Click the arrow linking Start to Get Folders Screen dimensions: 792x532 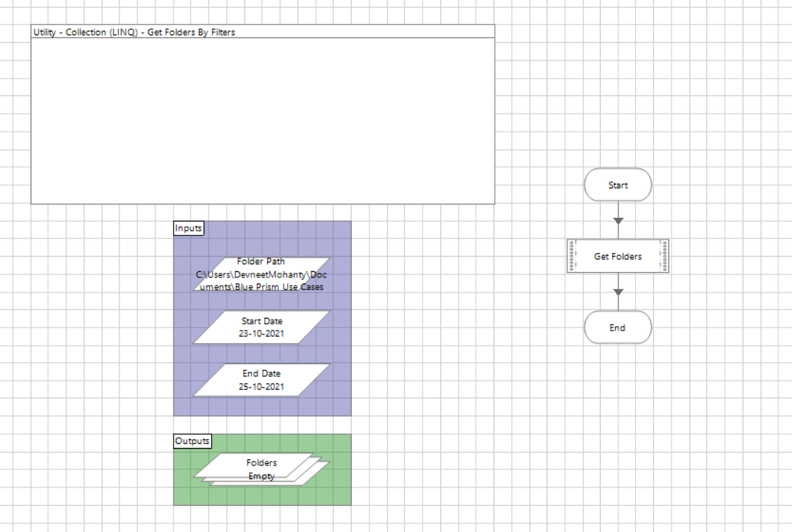tap(618, 220)
